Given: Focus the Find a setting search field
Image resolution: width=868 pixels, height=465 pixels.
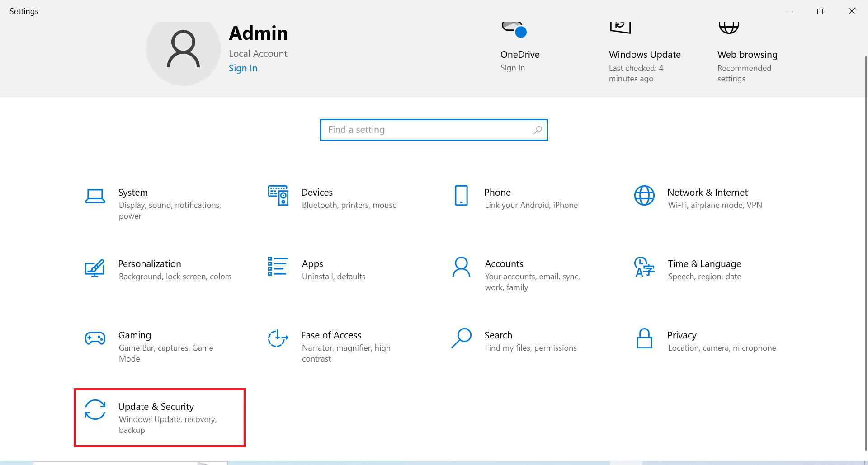Looking at the screenshot, I should (434, 130).
